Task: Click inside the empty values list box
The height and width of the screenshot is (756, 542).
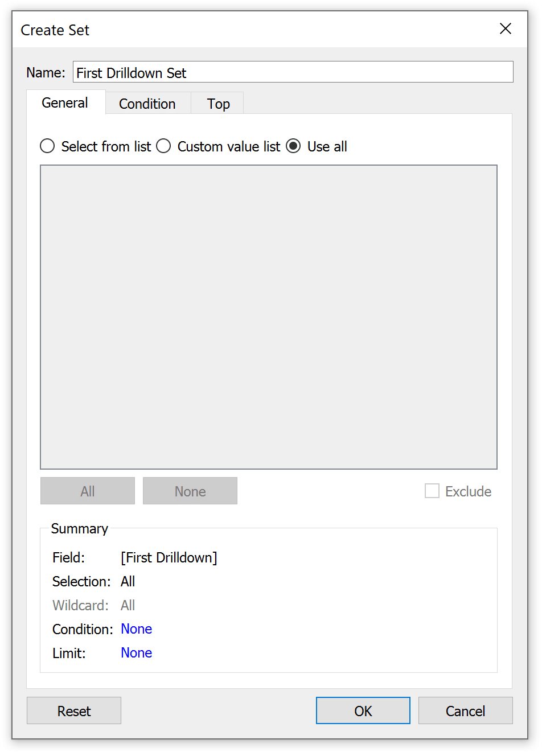Action: pyautogui.click(x=269, y=317)
